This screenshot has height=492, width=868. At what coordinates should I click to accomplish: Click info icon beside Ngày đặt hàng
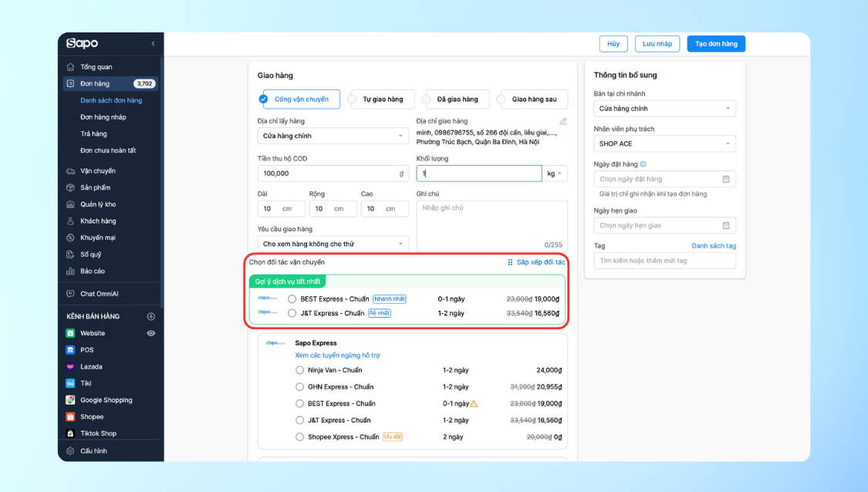(643, 163)
